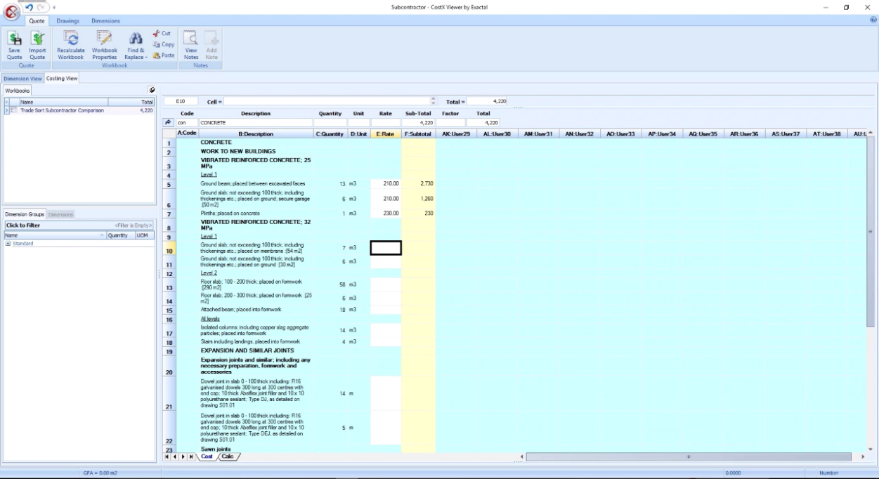879x479 pixels.
Task: Click the Copy icon
Action: click(x=156, y=44)
